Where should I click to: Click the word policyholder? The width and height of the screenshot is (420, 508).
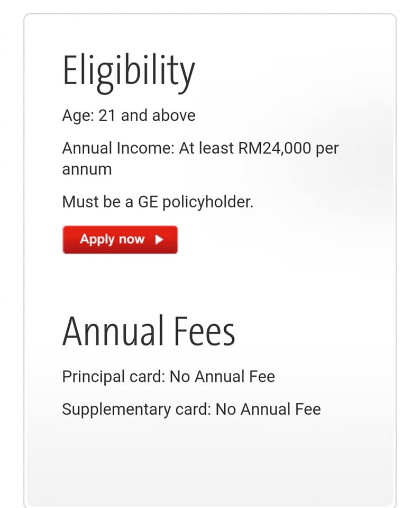point(207,202)
